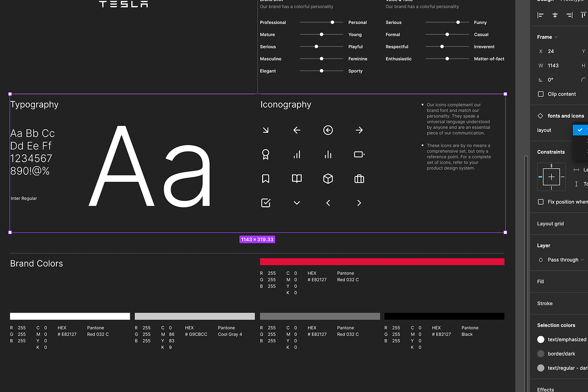Select the bar chart with tall middle bar
588x392 pixels.
[x=328, y=154]
